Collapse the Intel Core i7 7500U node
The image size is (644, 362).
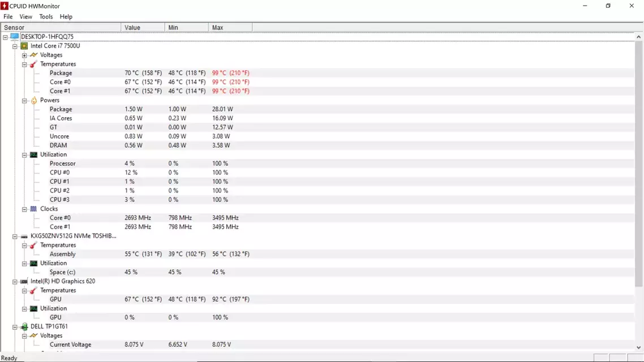[x=15, y=46]
